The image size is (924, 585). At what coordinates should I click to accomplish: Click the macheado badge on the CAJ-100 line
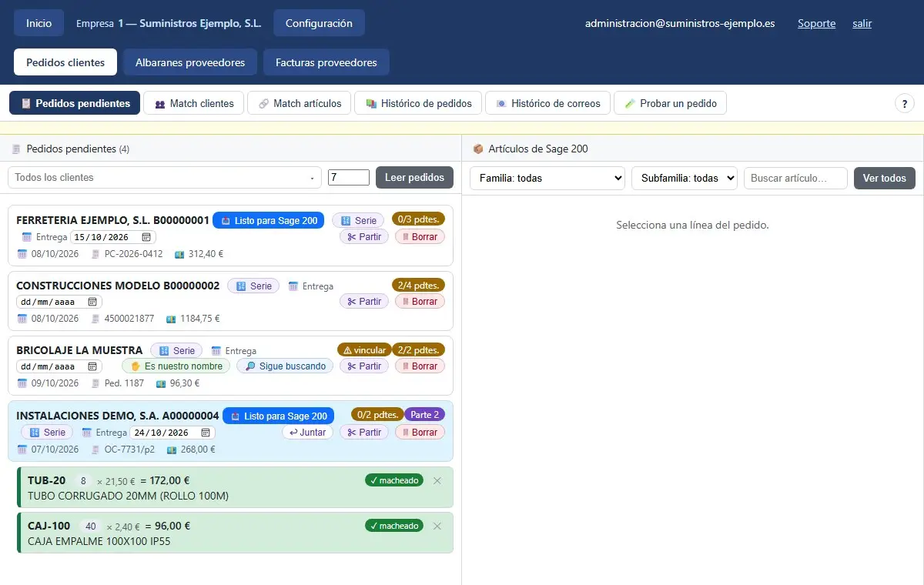pos(394,526)
